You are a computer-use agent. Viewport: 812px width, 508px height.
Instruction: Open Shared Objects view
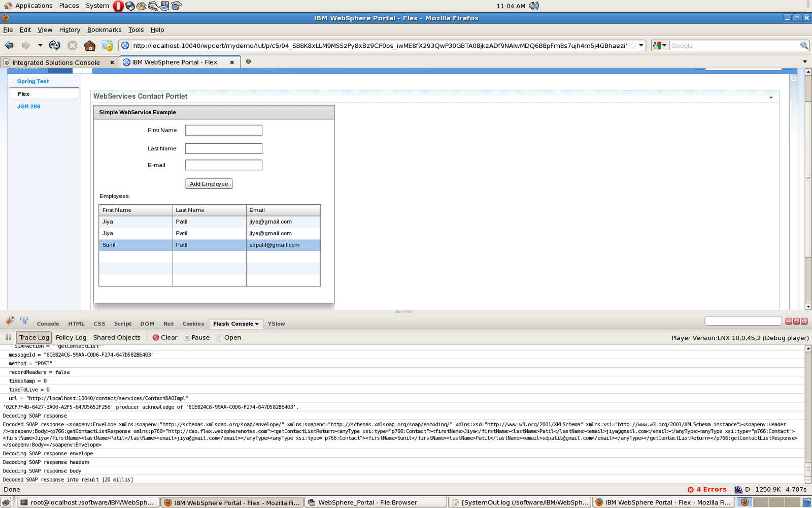coord(117,337)
